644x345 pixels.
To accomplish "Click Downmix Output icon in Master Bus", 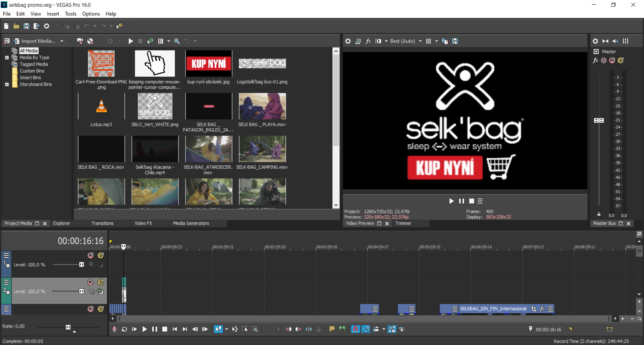I will point(605,41).
